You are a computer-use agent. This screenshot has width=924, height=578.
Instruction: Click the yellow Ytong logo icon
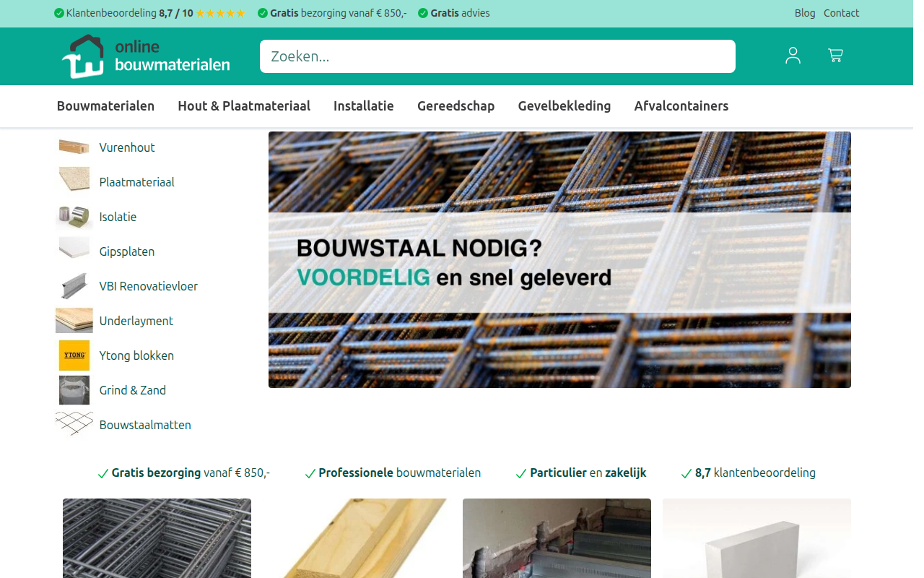click(x=74, y=355)
